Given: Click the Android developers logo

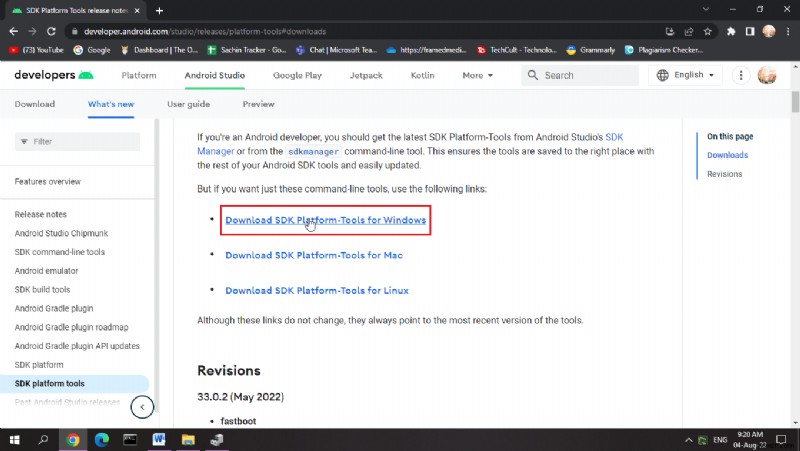Looking at the screenshot, I should pyautogui.click(x=54, y=75).
